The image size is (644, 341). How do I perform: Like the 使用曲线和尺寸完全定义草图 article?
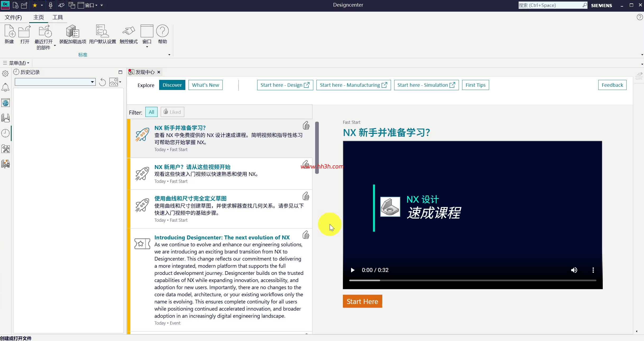pos(306,196)
